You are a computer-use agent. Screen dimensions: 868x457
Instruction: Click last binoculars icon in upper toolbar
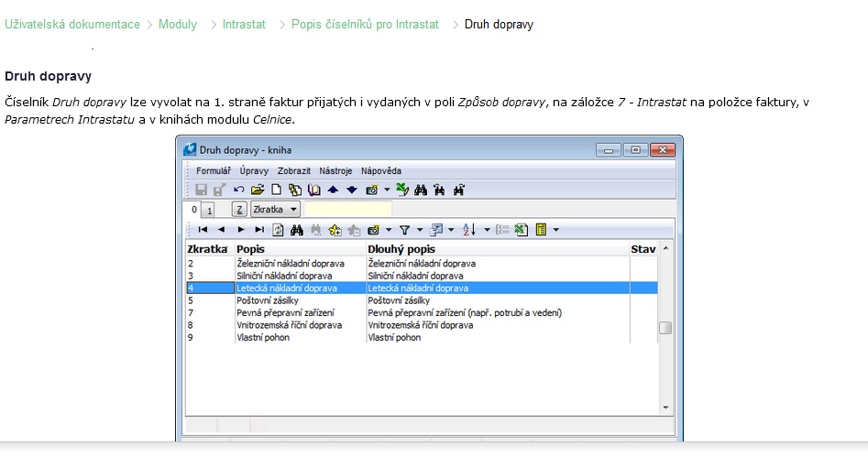458,190
